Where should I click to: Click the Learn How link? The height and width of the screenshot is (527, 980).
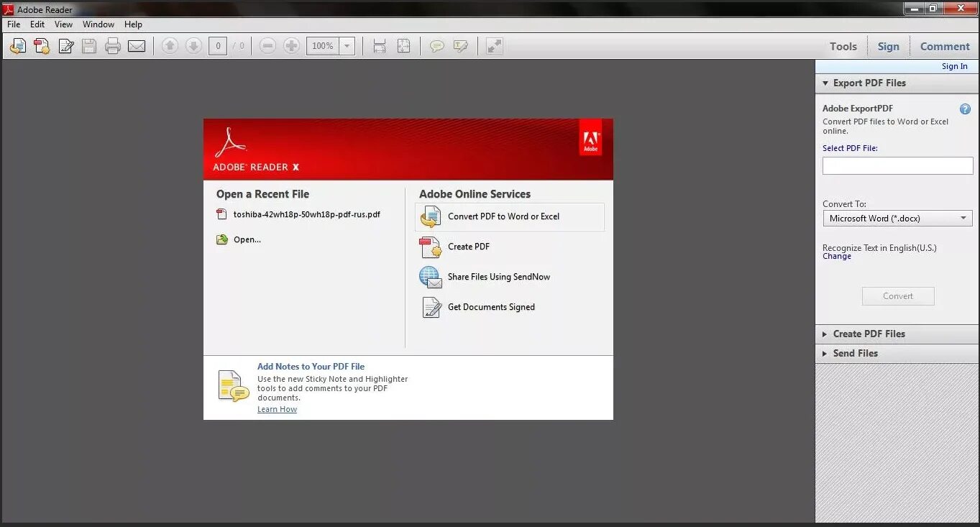click(x=277, y=409)
